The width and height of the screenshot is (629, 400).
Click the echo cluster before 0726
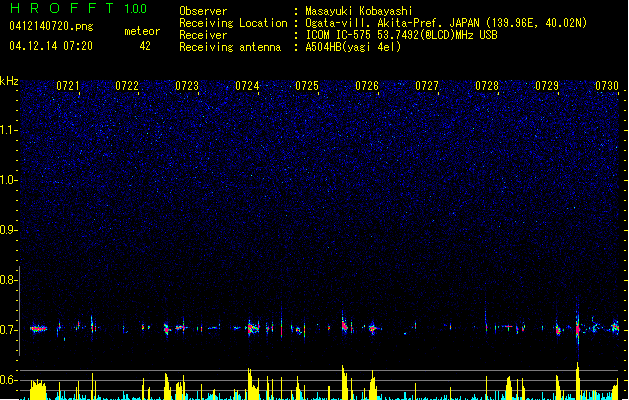(345, 325)
